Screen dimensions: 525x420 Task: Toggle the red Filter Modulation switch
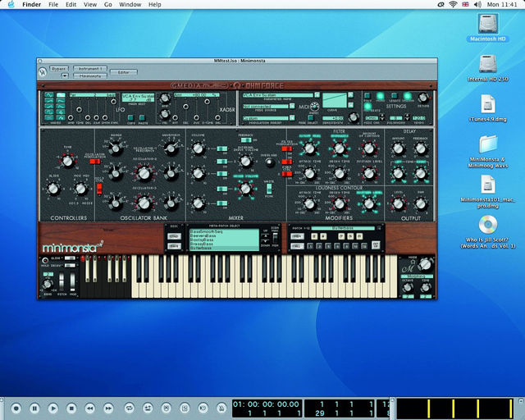point(286,148)
